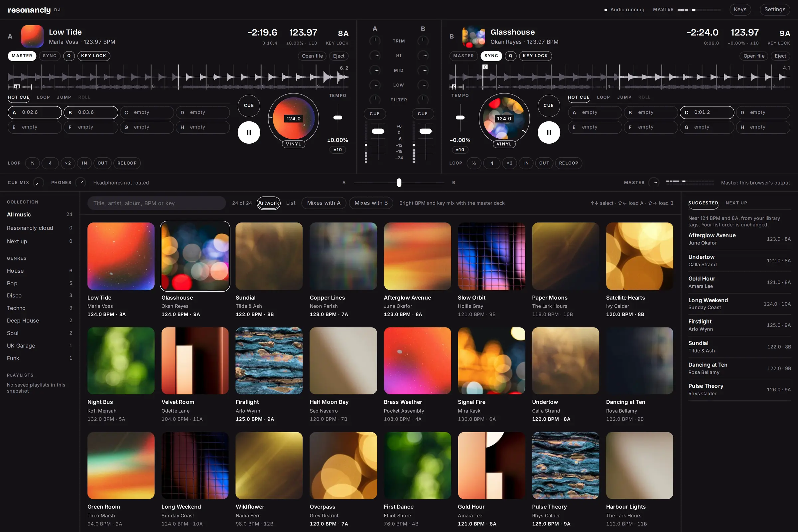Change deck A tempo range ±10

[337, 150]
